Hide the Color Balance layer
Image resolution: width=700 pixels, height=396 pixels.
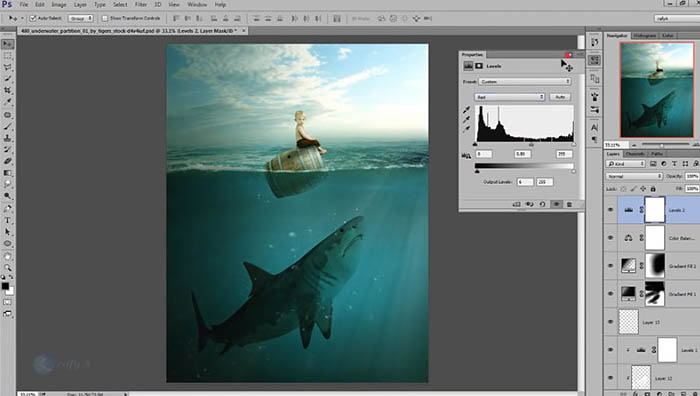[x=611, y=238]
